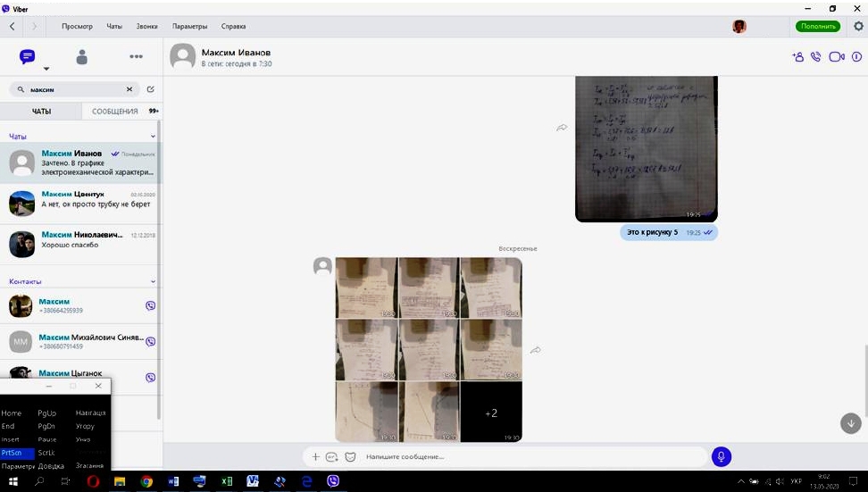868x492 pixels.
Task: Collapse the Контакты search results section
Action: pyautogui.click(x=153, y=281)
